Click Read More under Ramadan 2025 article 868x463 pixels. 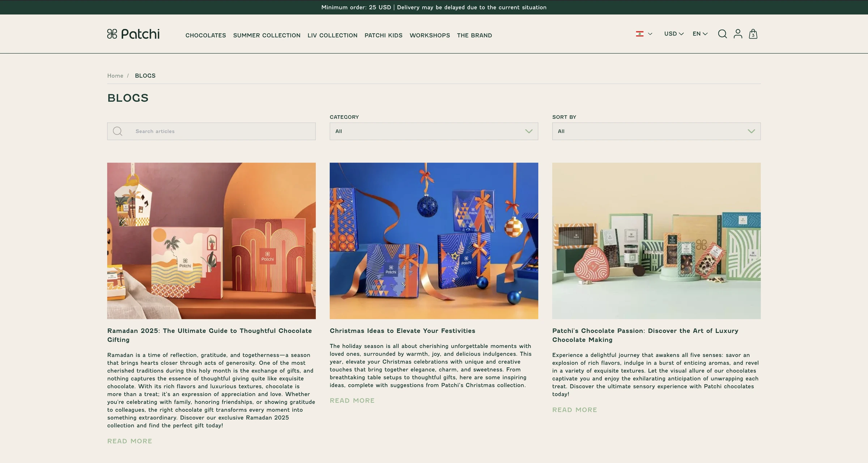(x=129, y=441)
